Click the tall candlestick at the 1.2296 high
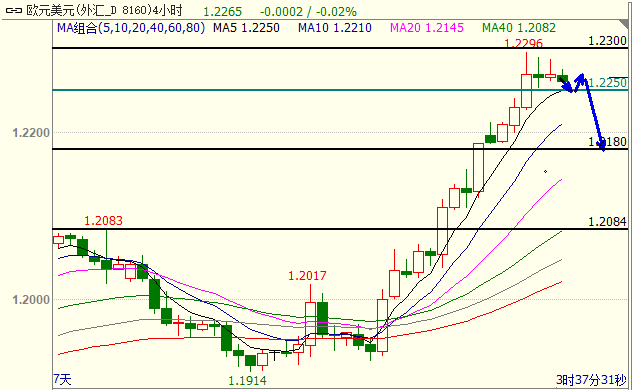The image size is (632, 390). 526,81
